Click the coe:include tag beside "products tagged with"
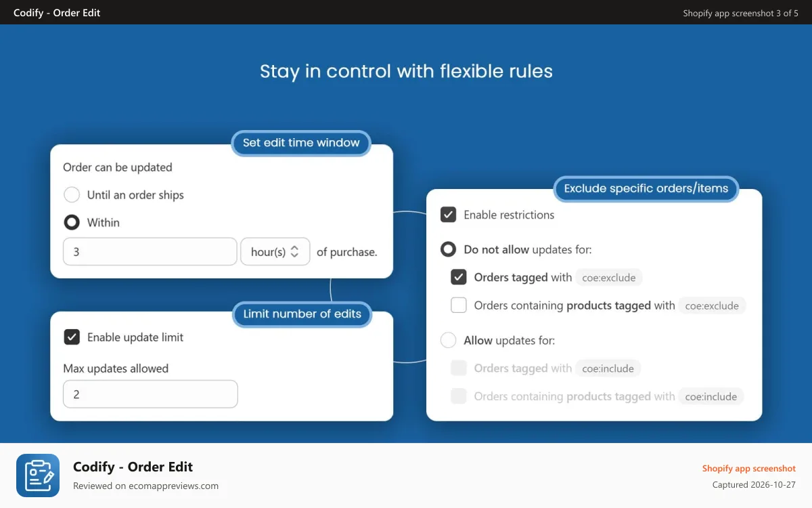Screen dimensions: 812x508 tap(711, 396)
